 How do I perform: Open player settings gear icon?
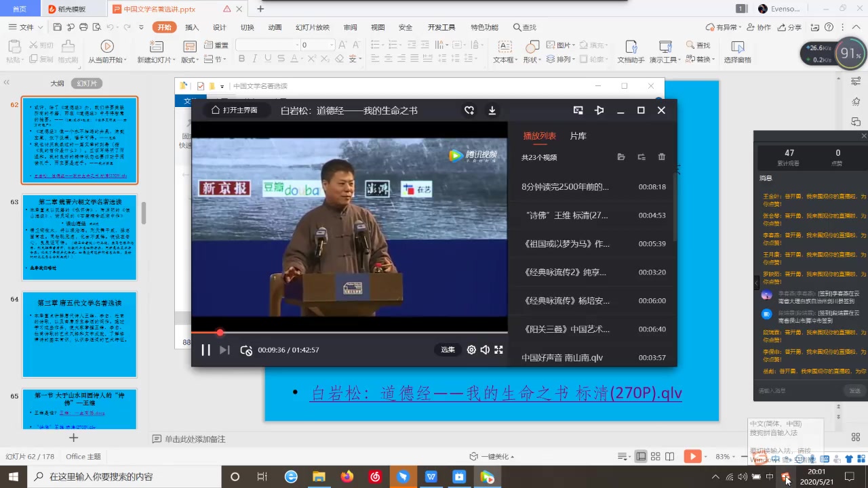[471, 350]
